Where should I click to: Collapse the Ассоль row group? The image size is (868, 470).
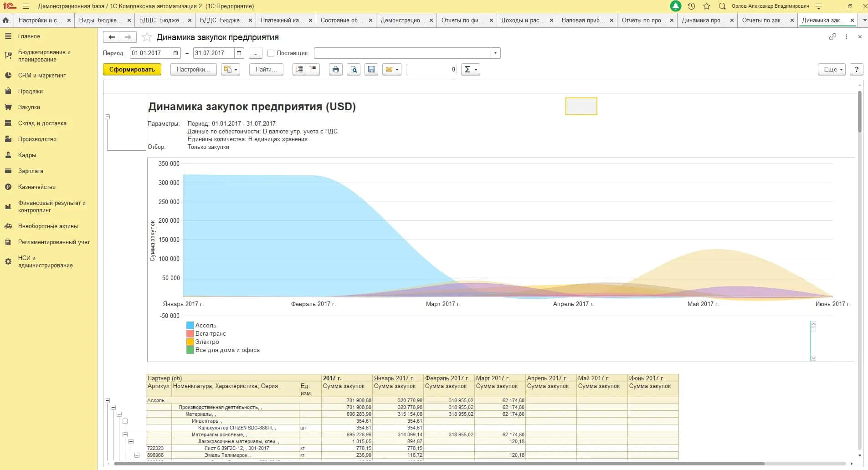(108, 401)
